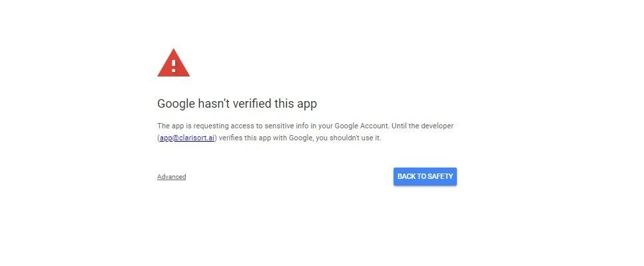Click the word "hasn't" in the heading
The height and width of the screenshot is (266, 644).
pyautogui.click(x=214, y=103)
